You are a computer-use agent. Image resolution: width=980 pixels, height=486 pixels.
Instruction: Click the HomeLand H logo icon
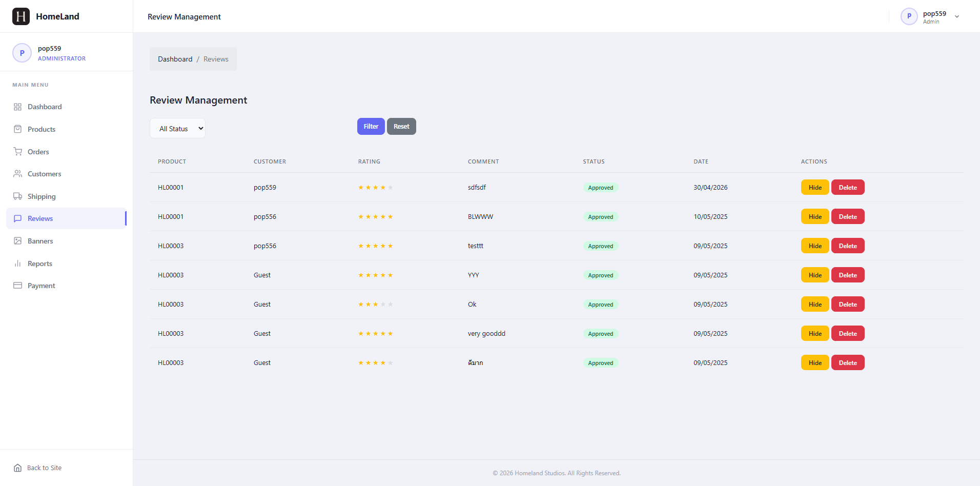coord(21,16)
